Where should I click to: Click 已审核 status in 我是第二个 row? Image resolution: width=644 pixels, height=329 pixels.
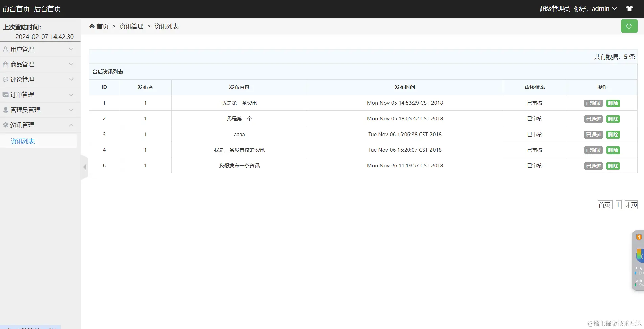pos(535,119)
